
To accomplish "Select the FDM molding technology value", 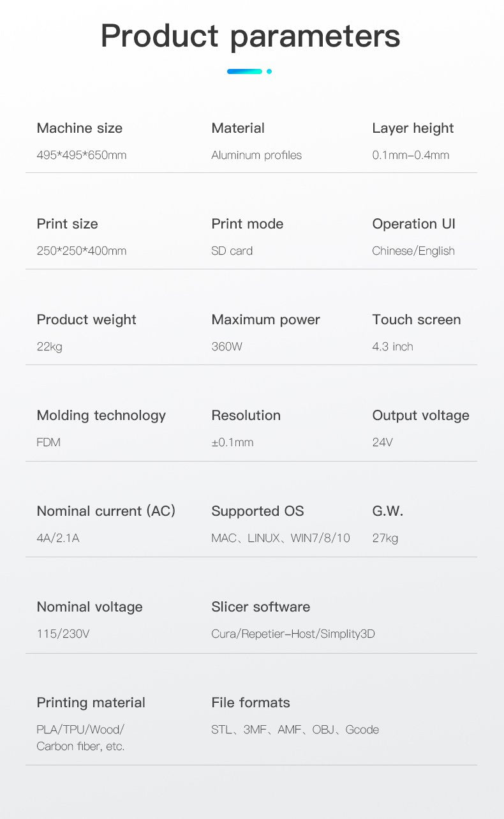I will tap(48, 442).
